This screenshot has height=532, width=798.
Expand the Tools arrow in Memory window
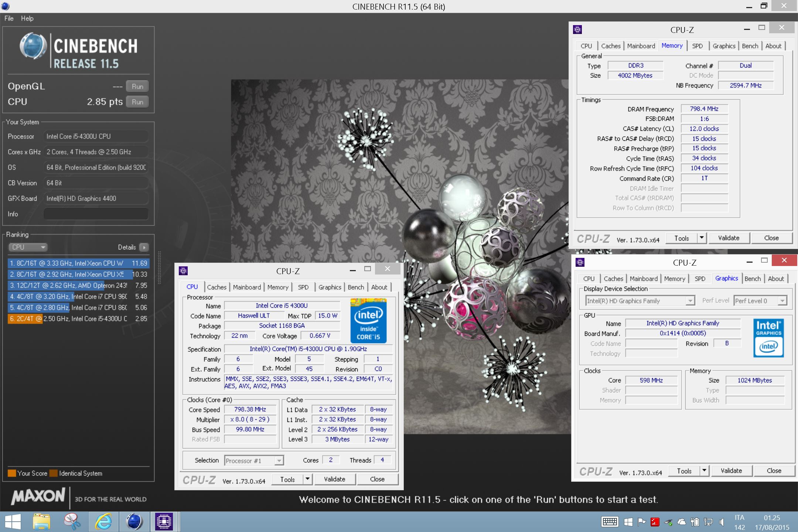(702, 238)
